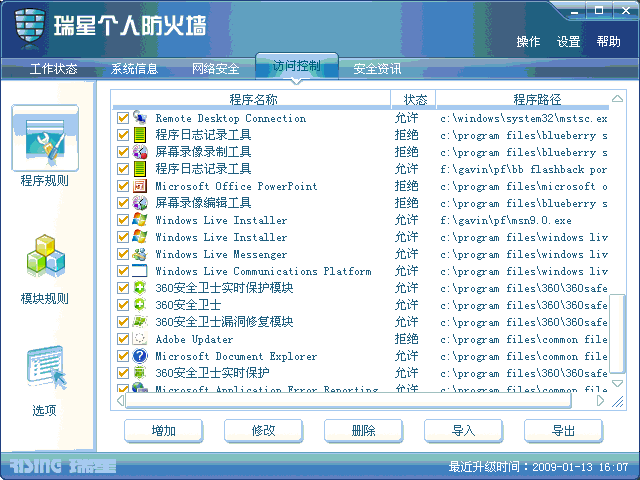
Task: Click the path f:\gavin\pf\bb flashback
Action: coord(524,169)
